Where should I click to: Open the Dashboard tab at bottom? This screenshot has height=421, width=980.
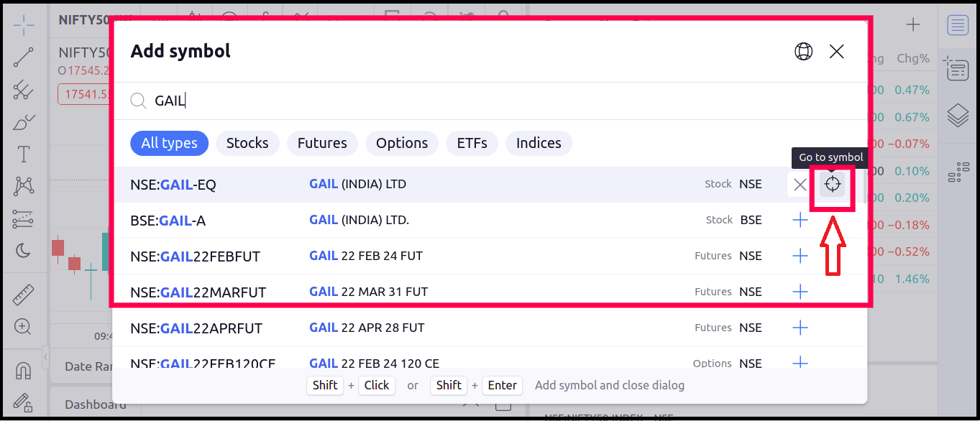(x=96, y=404)
